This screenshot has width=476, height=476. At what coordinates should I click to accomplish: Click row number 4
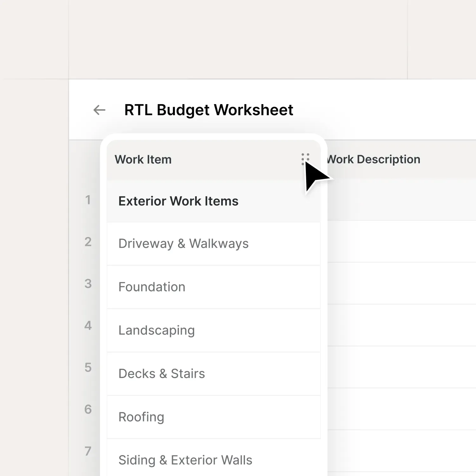[88, 326]
